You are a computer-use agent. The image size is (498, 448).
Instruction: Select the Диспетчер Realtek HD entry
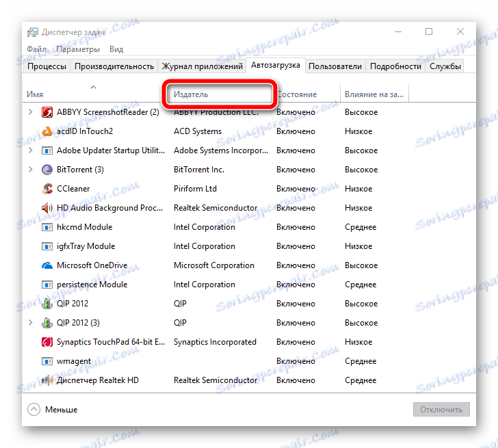point(98,380)
